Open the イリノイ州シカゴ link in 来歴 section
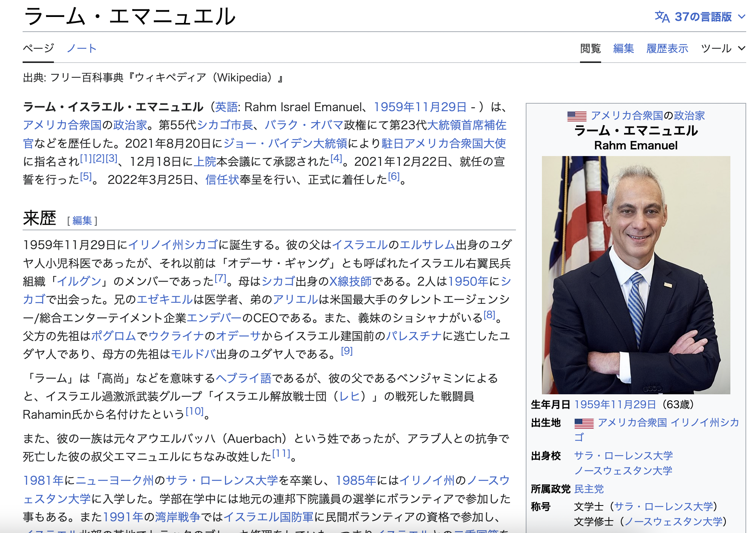 pos(173,245)
